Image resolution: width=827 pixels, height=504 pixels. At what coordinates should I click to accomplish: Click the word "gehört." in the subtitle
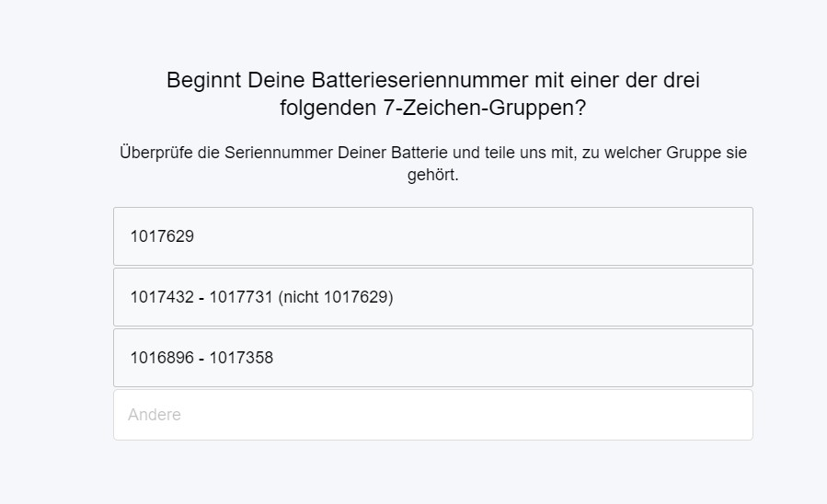tap(432, 175)
